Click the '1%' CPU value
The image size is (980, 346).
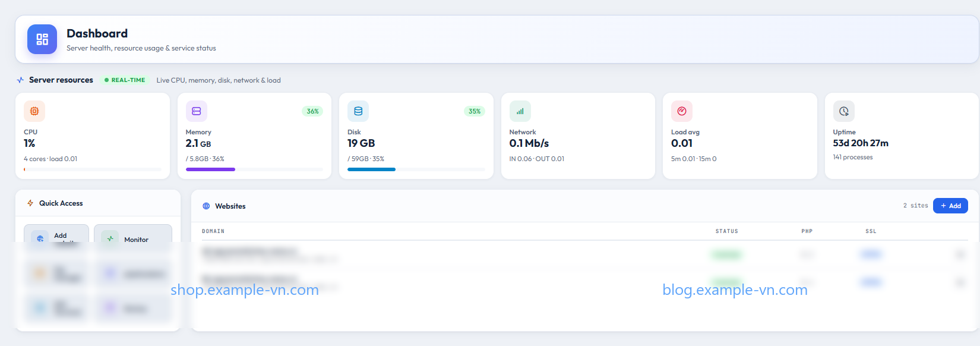(30, 143)
